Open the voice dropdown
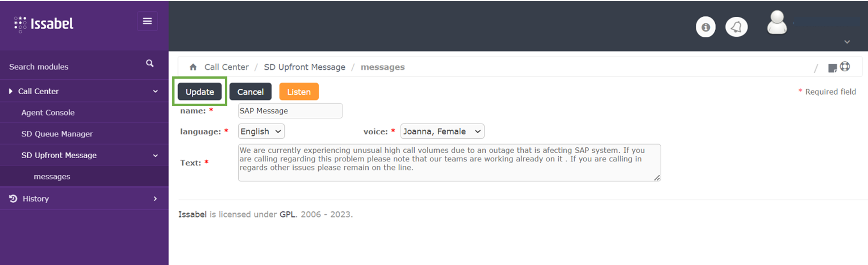This screenshot has width=868, height=265. [442, 131]
